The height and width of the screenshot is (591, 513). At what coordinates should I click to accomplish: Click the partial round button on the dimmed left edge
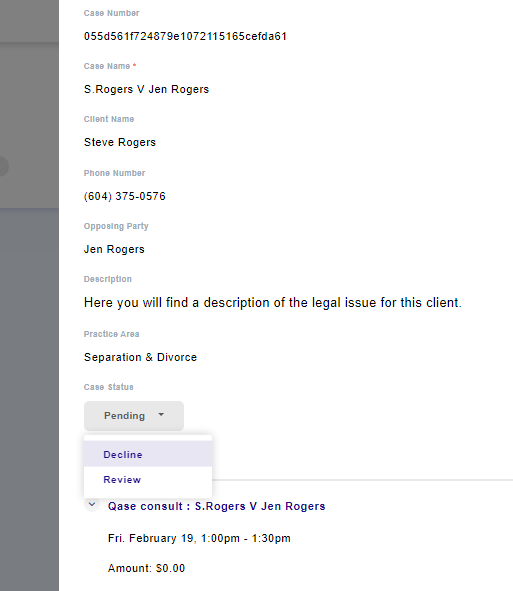[4, 166]
